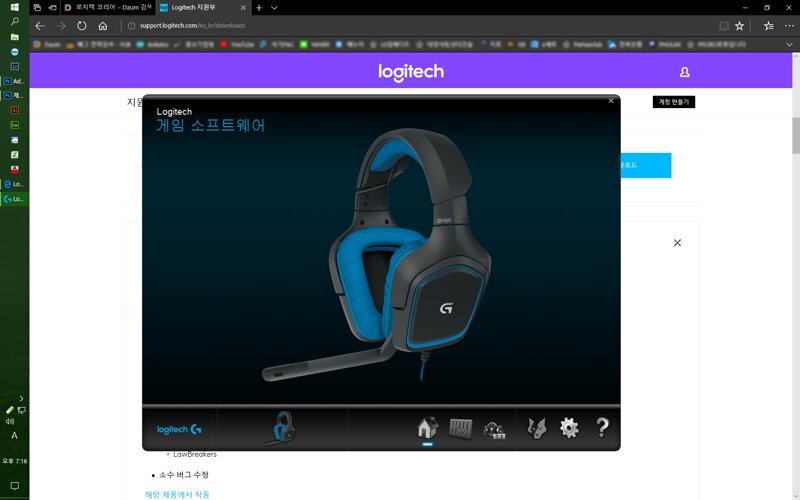The height and width of the screenshot is (500, 800).
Task: Go back in the browser
Action: coord(40,26)
